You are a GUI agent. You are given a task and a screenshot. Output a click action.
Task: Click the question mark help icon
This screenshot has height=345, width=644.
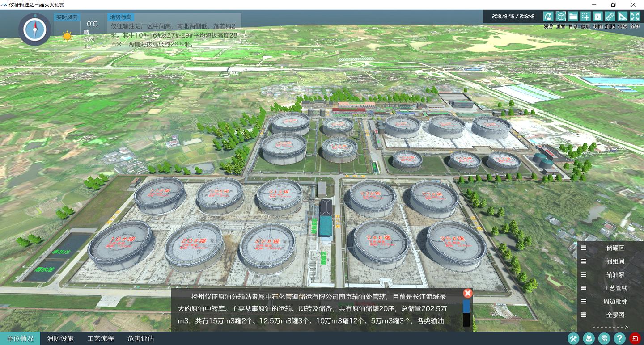(619, 338)
